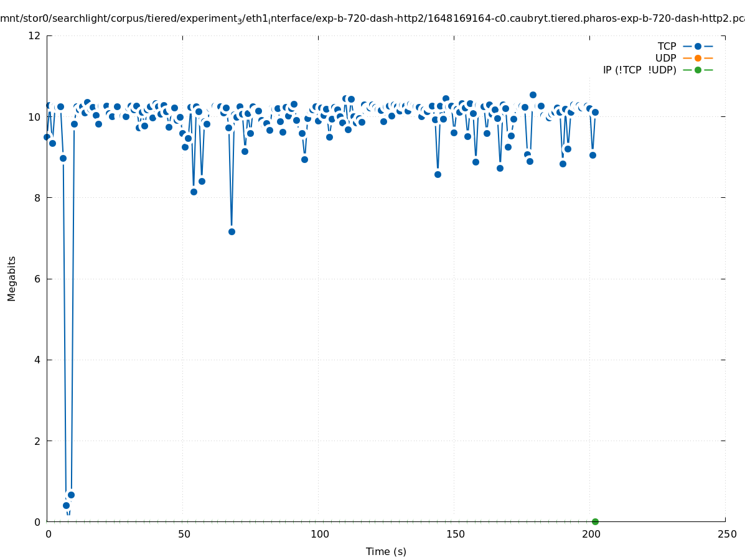The image size is (745, 560).
Task: Click the 100 tick label on time axis
Action: pyautogui.click(x=319, y=534)
